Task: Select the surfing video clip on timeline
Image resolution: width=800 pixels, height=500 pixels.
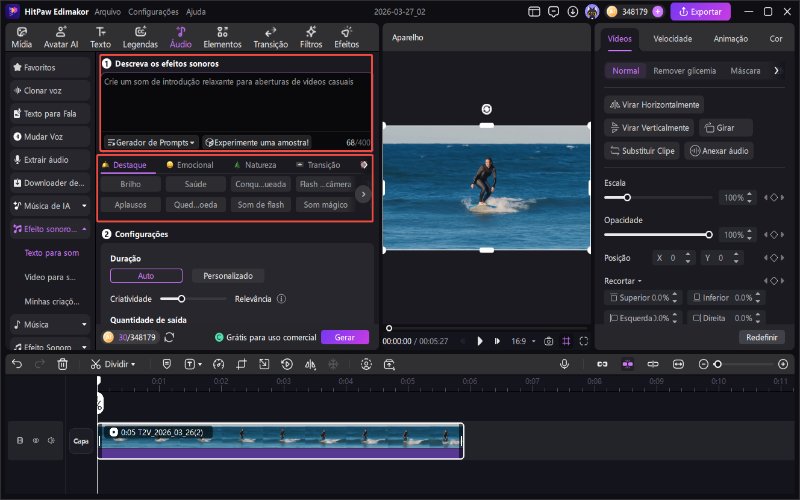Action: click(281, 441)
